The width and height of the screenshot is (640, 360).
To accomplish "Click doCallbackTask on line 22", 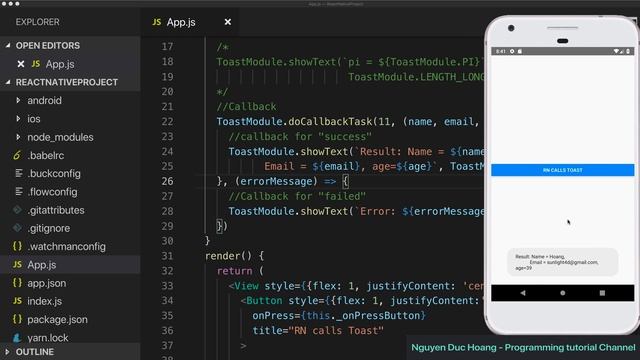I will pos(330,122).
